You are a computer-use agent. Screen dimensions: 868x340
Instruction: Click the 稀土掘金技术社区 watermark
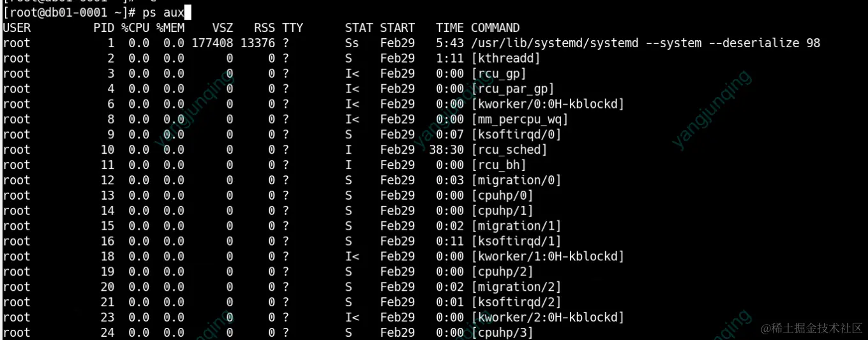[811, 328]
